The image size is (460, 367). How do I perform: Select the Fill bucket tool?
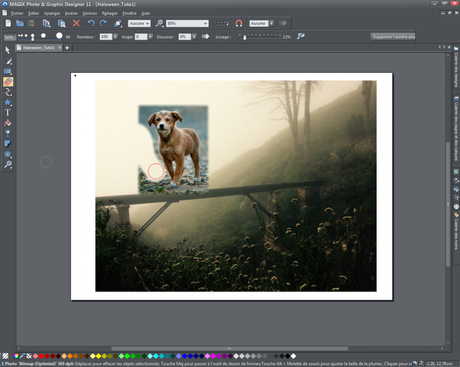coord(8,123)
